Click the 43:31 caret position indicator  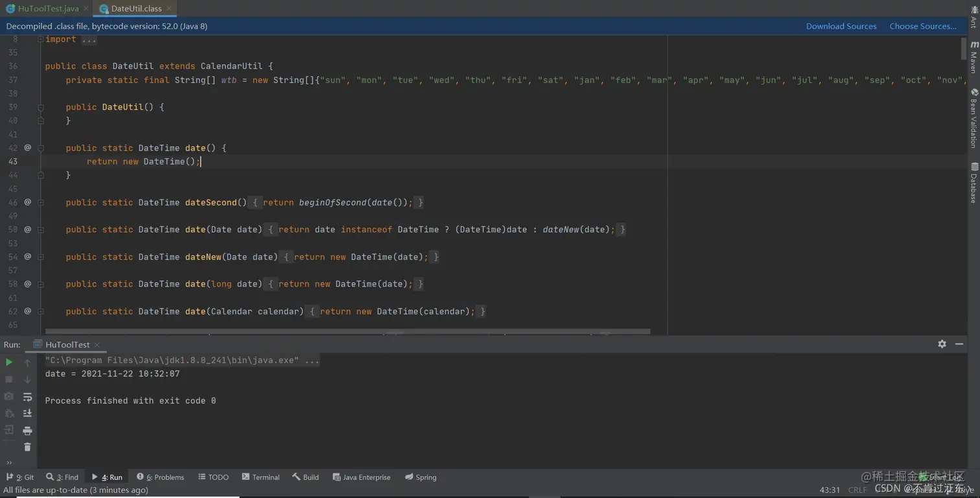coord(830,490)
